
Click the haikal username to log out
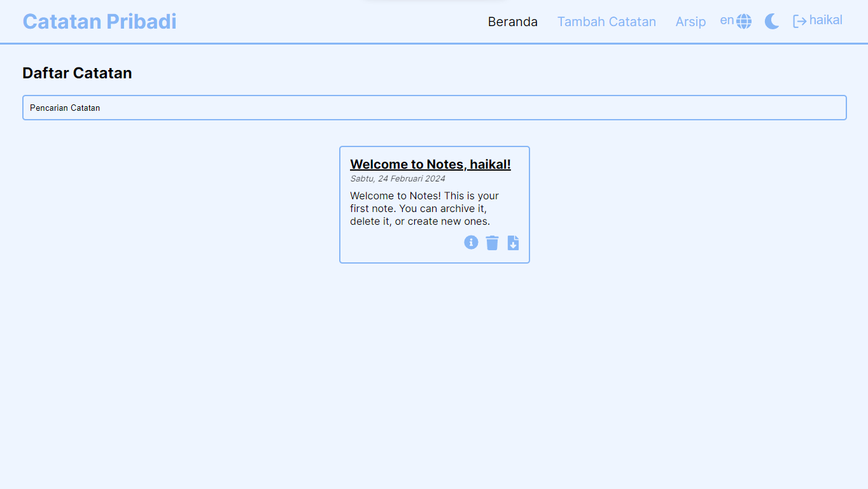pyautogui.click(x=825, y=20)
